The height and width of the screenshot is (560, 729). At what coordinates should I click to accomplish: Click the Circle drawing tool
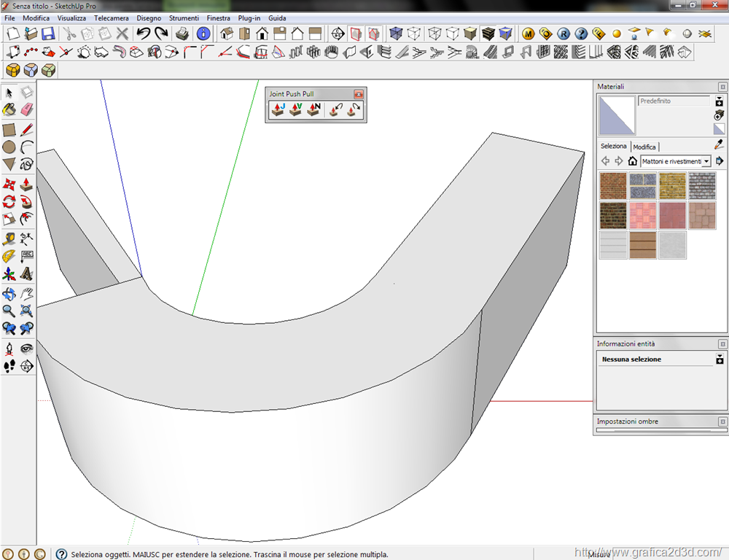click(9, 147)
